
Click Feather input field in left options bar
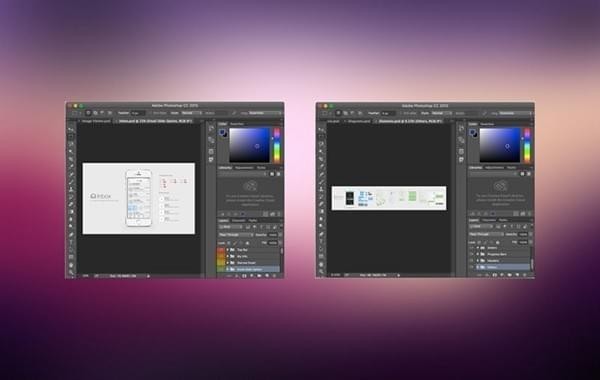[x=138, y=113]
